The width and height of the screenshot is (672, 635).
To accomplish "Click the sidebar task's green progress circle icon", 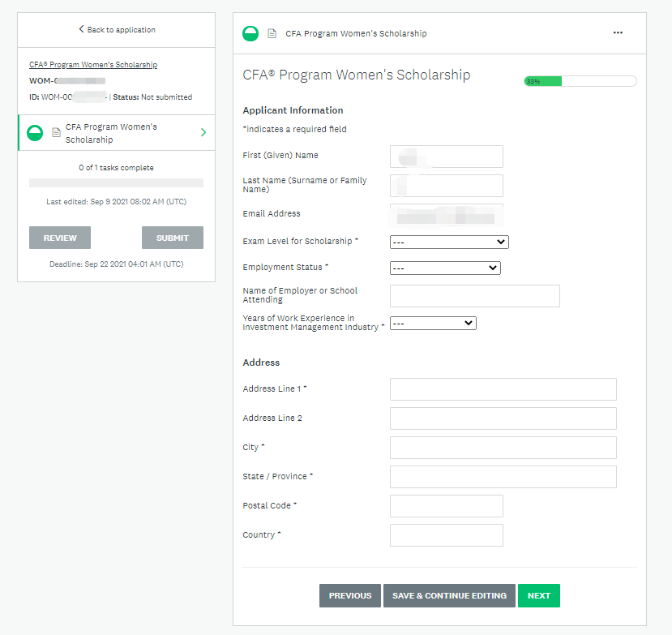I will pyautogui.click(x=35, y=133).
